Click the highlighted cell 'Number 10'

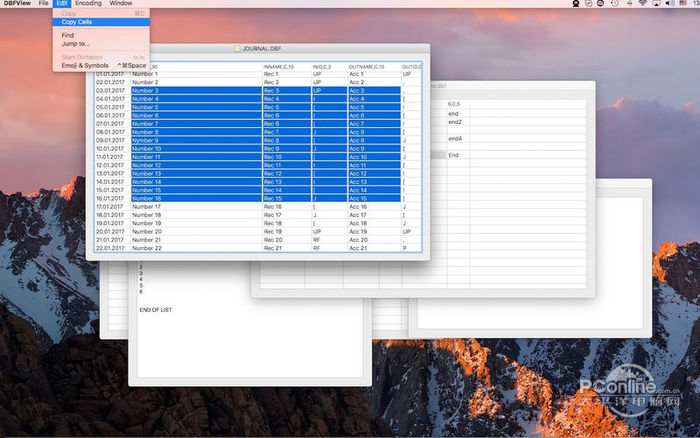pyautogui.click(x=196, y=149)
